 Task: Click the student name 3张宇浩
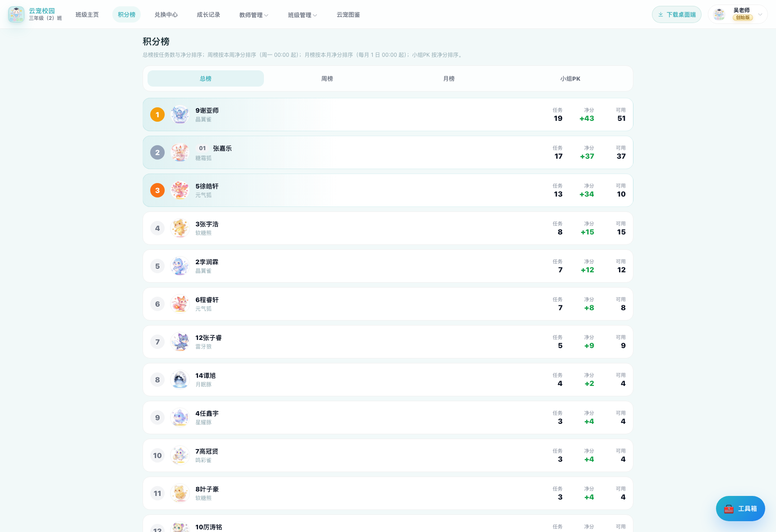[207, 224]
